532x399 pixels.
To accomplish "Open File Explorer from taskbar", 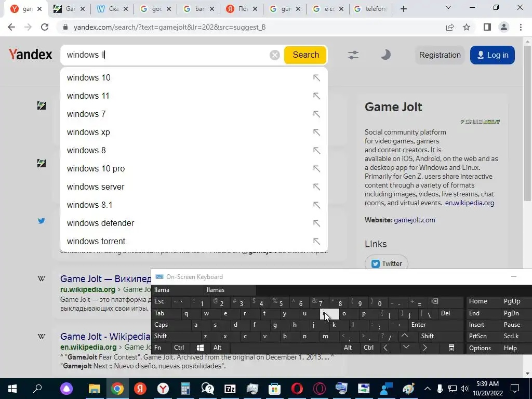I will click(95, 389).
